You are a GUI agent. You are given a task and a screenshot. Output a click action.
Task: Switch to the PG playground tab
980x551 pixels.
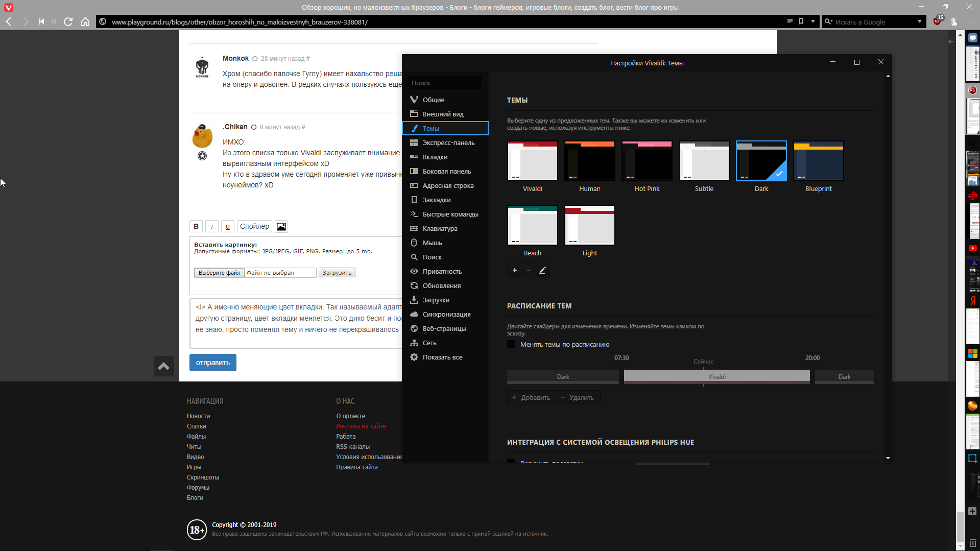(972, 90)
